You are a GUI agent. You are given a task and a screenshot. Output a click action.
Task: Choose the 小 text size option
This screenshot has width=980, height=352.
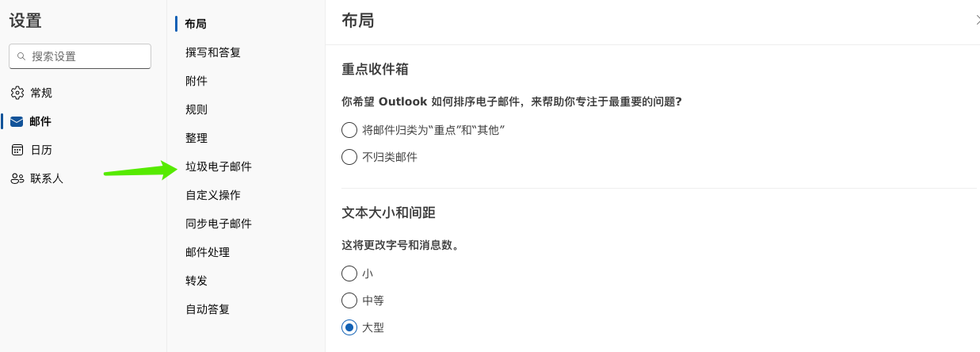tap(349, 274)
